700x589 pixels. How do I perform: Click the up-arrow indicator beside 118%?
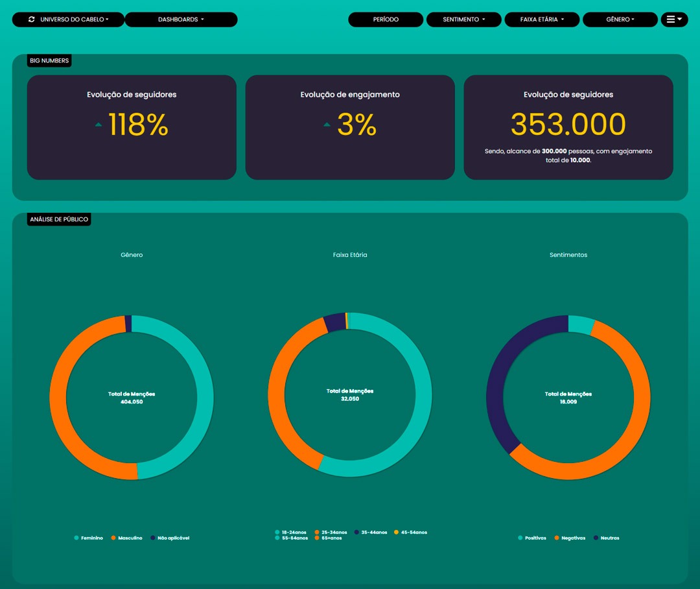click(99, 125)
